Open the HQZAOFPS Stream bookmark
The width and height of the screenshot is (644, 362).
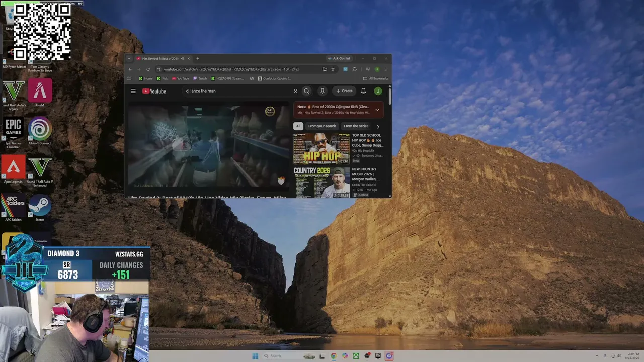click(227, 78)
